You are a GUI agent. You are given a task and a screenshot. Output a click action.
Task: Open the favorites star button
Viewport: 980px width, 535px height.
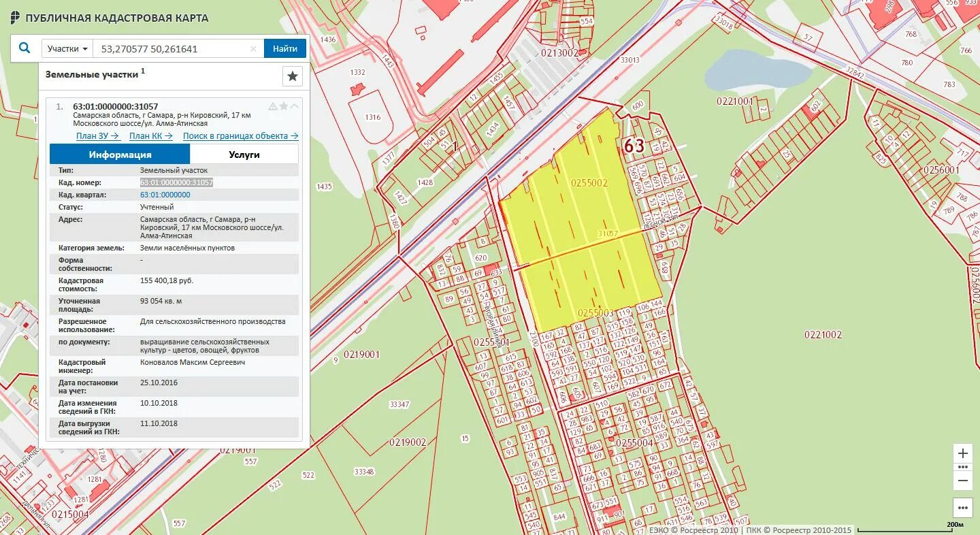click(x=293, y=76)
